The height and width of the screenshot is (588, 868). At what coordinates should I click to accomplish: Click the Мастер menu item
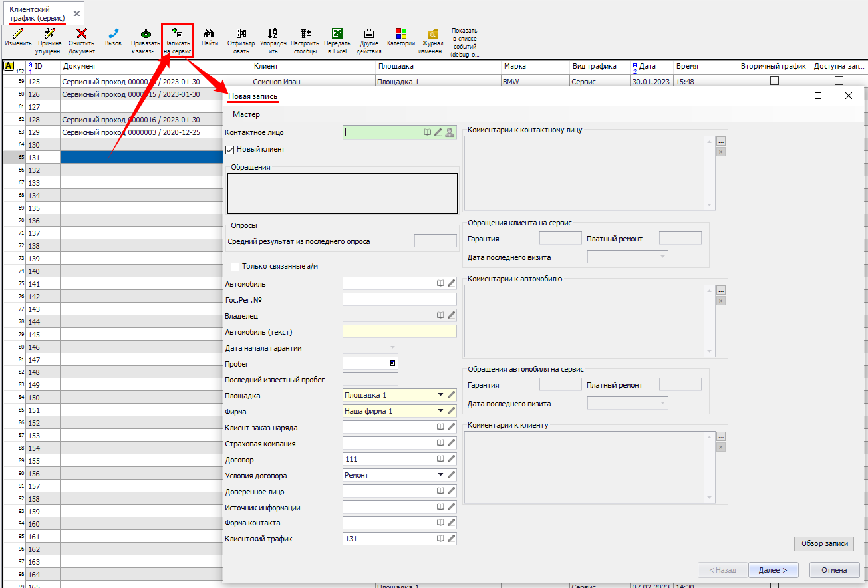click(246, 115)
